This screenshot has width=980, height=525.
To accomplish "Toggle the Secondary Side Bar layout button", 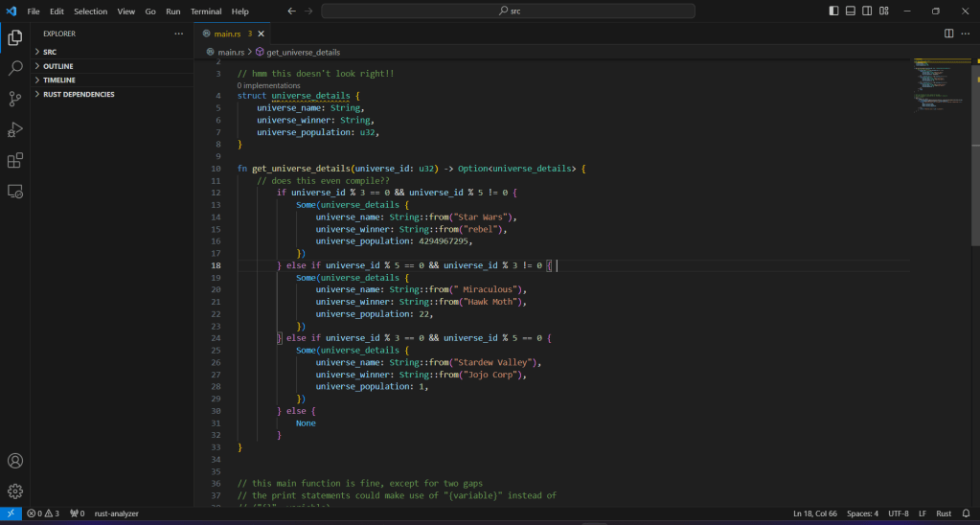I will tap(867, 11).
